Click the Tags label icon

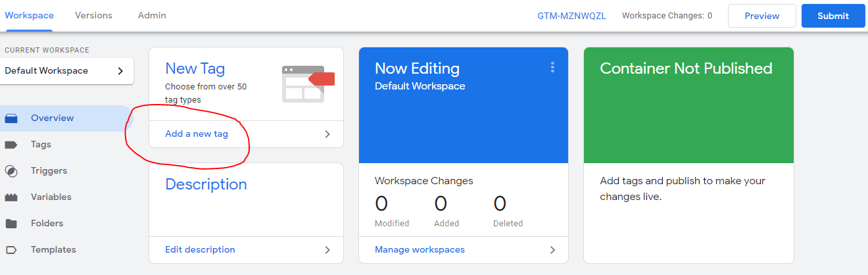(x=11, y=145)
